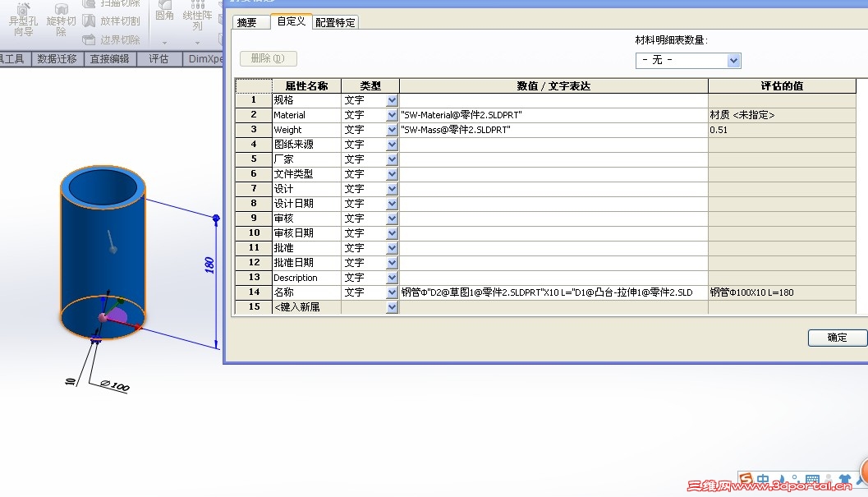Image resolution: width=868 pixels, height=497 pixels.
Task: Open type dropdown for Material row
Action: [x=392, y=115]
